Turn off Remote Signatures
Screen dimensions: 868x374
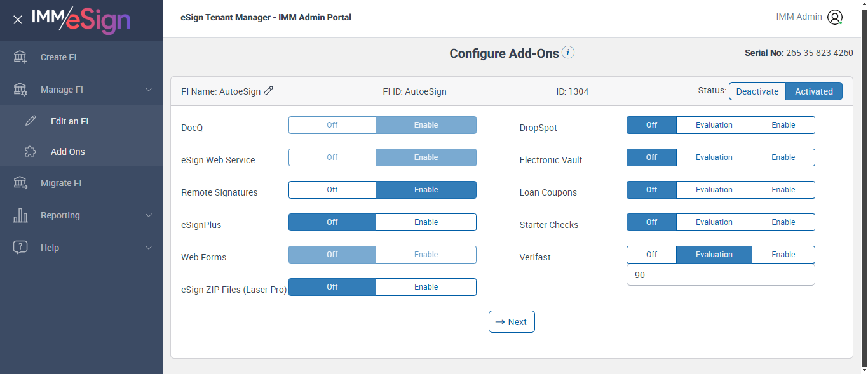pyautogui.click(x=332, y=190)
